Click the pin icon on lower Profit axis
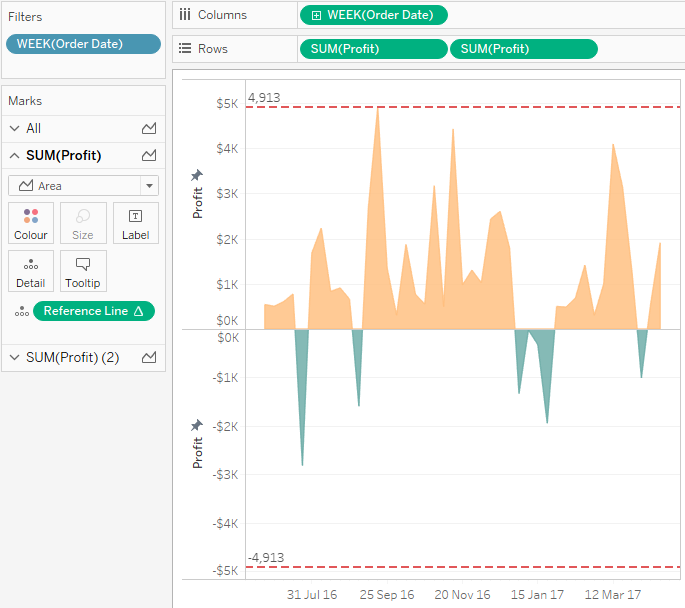The height and width of the screenshot is (608, 685). click(x=197, y=425)
